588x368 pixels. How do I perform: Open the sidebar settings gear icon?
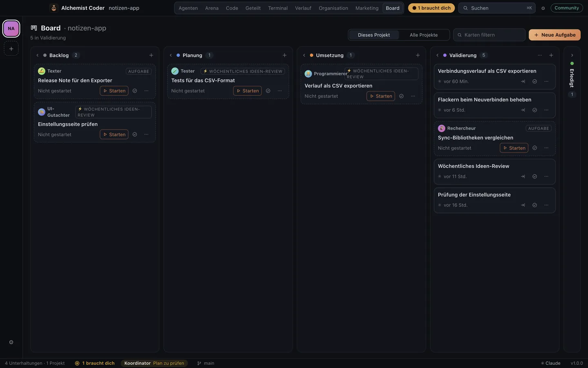point(11,342)
